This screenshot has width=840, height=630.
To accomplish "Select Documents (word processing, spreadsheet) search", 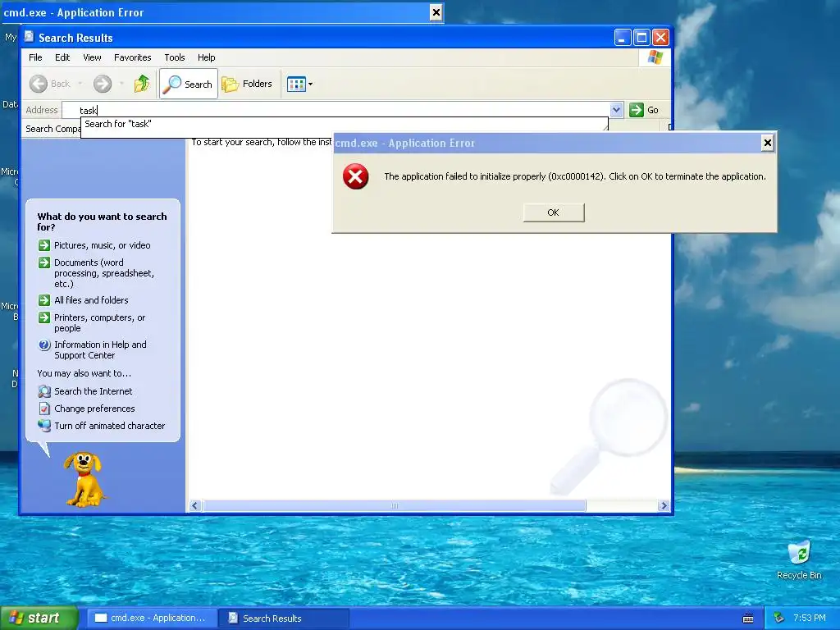I will point(104,273).
